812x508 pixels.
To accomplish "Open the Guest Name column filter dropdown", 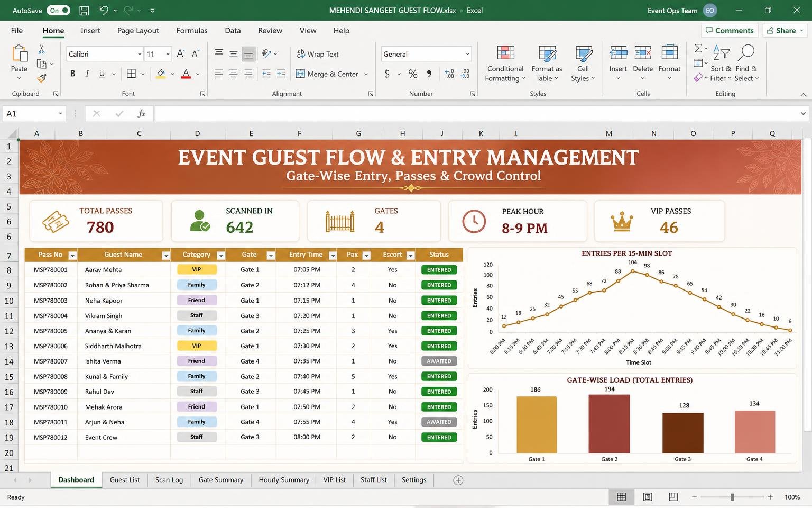I will coord(165,256).
